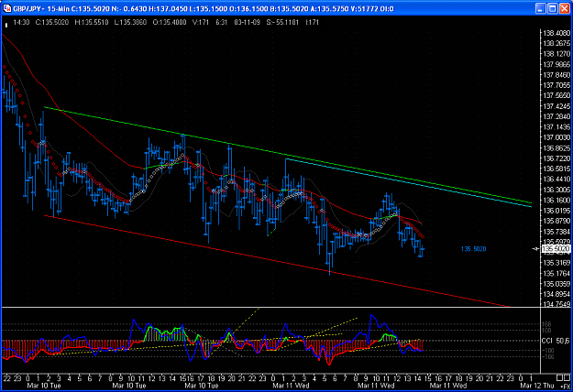Click the 14:30 bar time in header
573x392 pixels.
coord(21,22)
